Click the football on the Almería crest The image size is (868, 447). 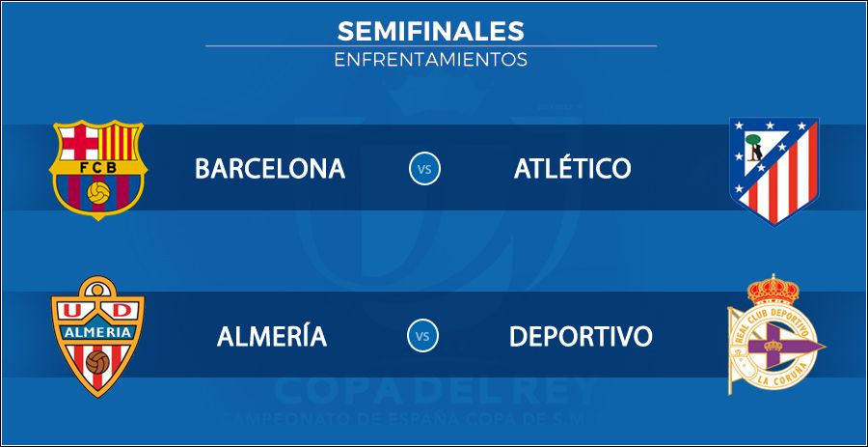pos(98,362)
